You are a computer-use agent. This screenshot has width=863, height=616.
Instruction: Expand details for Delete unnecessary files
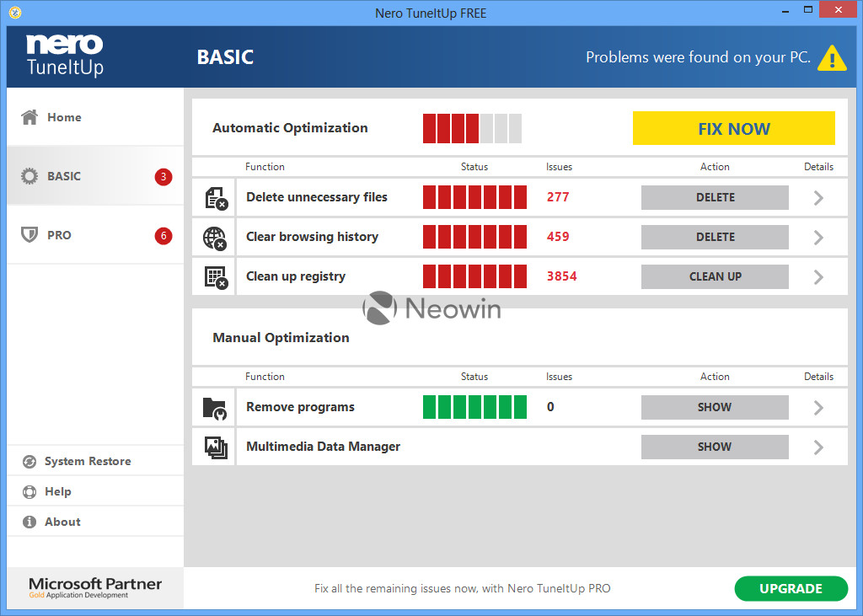(818, 198)
